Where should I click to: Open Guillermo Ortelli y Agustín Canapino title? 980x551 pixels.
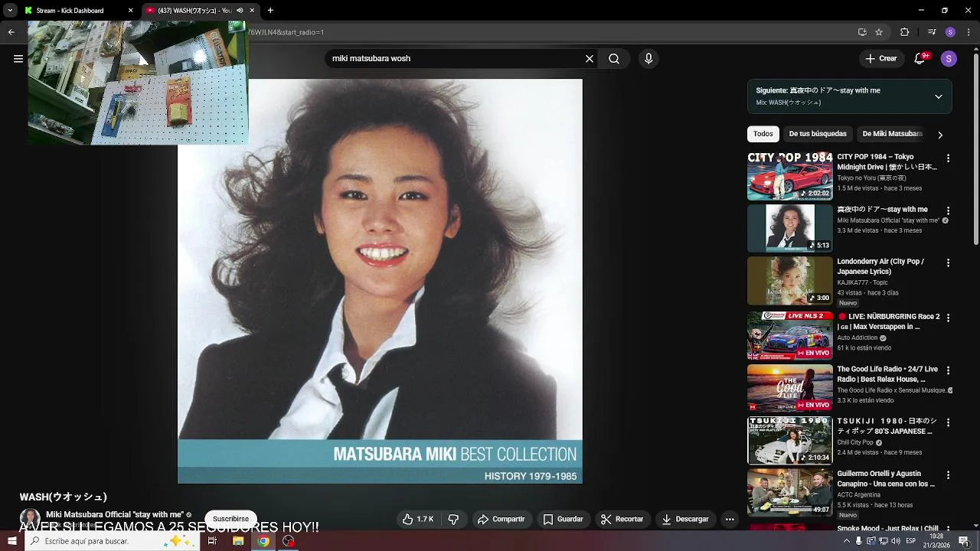(886, 479)
